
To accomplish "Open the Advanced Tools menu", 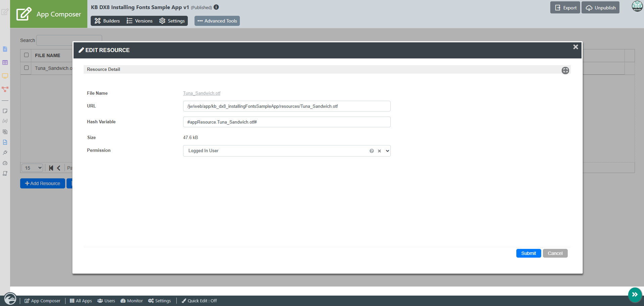I will [x=217, y=21].
